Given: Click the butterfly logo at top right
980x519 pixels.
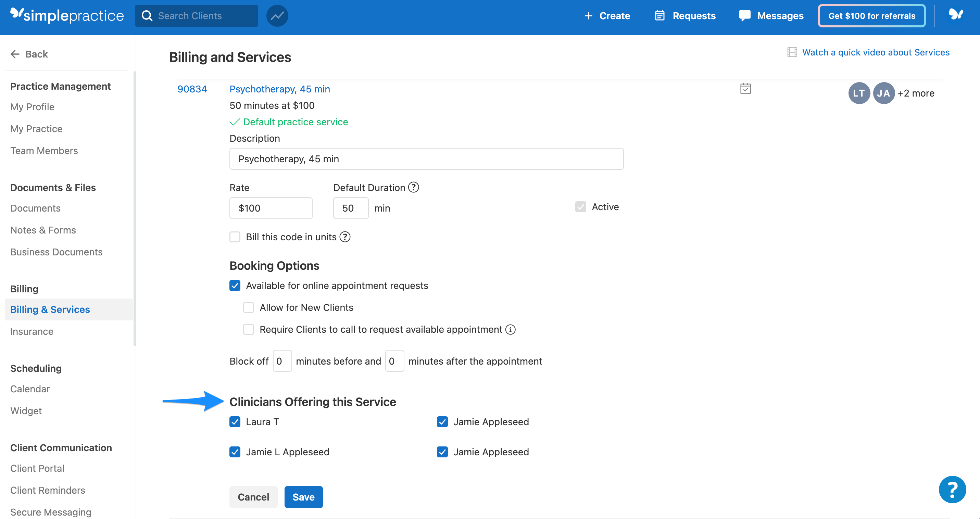Looking at the screenshot, I should (956, 15).
